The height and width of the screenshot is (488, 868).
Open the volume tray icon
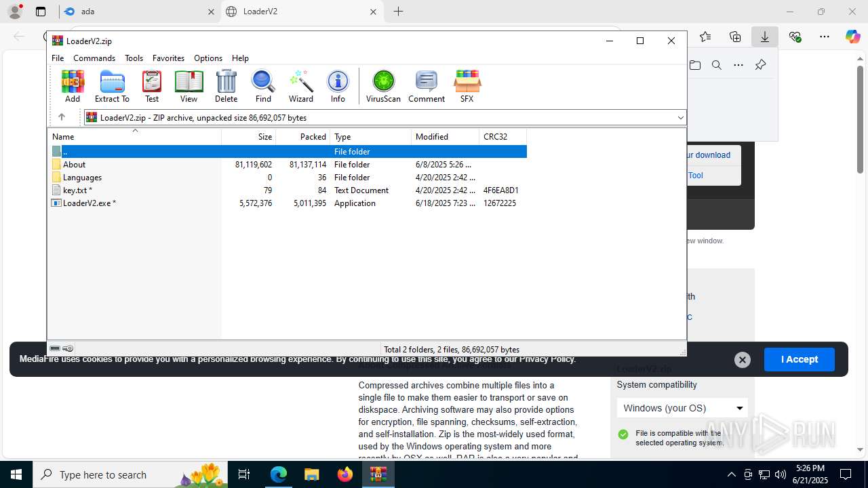[x=781, y=474]
